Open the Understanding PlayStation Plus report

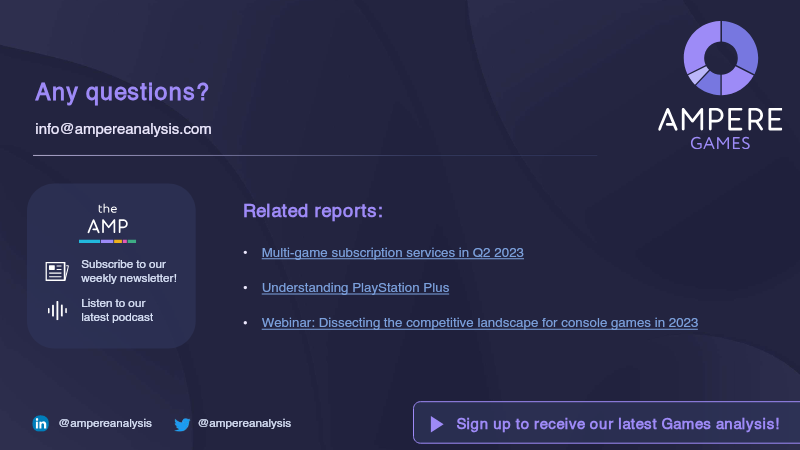pyautogui.click(x=355, y=288)
